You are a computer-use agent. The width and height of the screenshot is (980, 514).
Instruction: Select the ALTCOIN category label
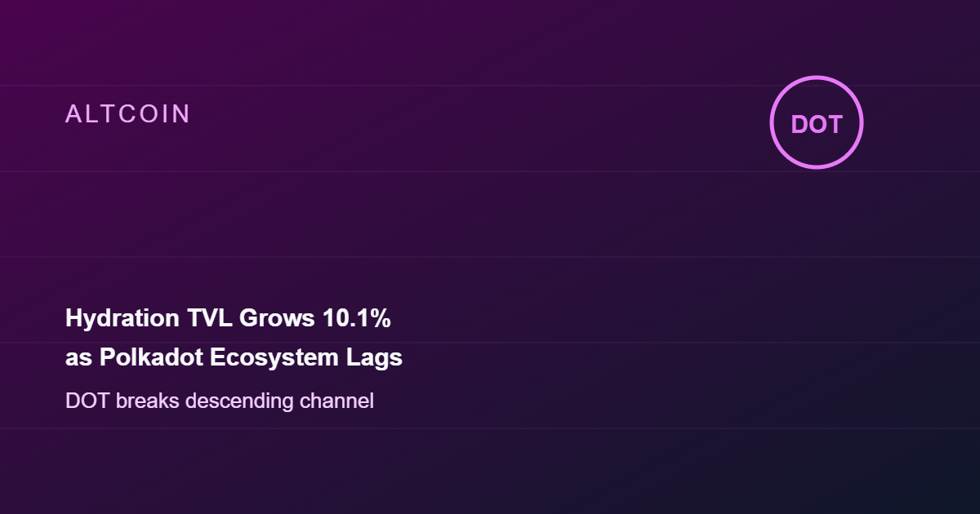point(127,114)
